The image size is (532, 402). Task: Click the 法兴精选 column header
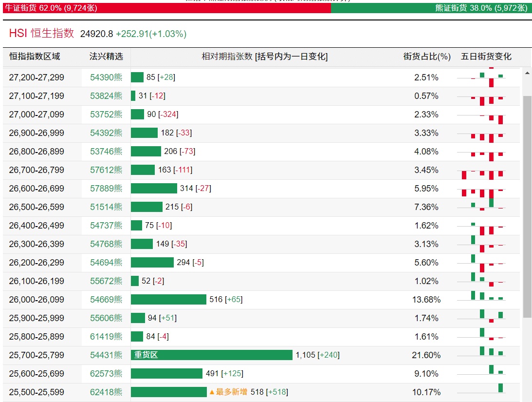[106, 57]
